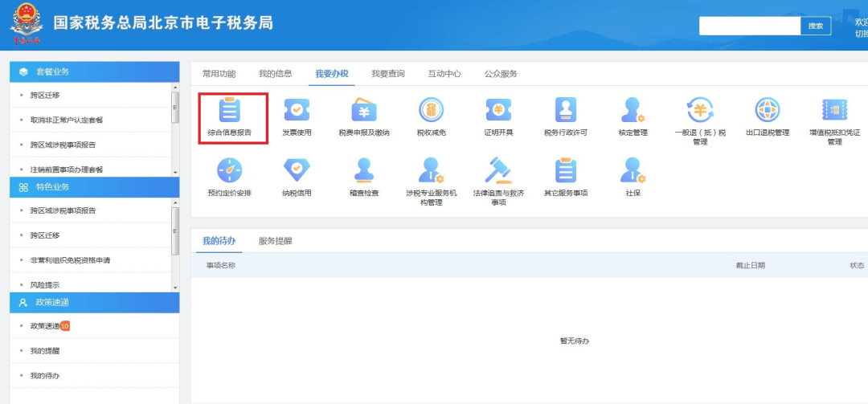
Task: Open the 政策速递 list item
Action: pos(45,326)
